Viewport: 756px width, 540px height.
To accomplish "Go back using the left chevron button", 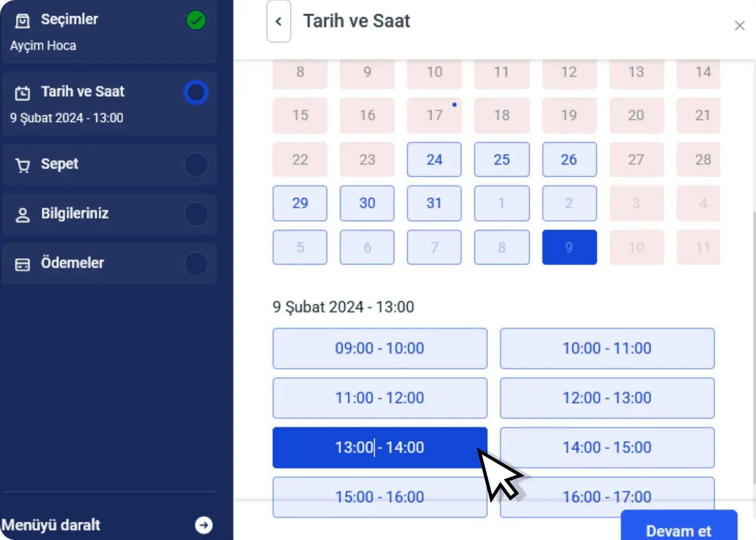I will click(278, 22).
